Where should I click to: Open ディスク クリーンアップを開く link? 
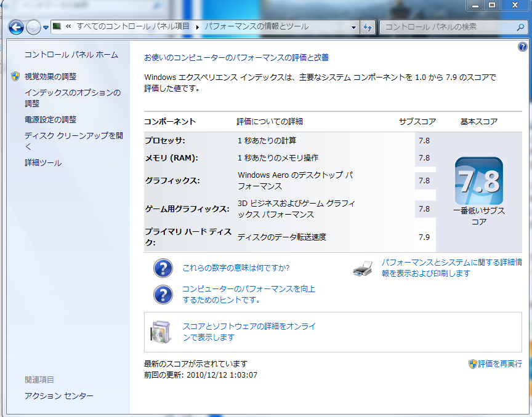coord(74,141)
